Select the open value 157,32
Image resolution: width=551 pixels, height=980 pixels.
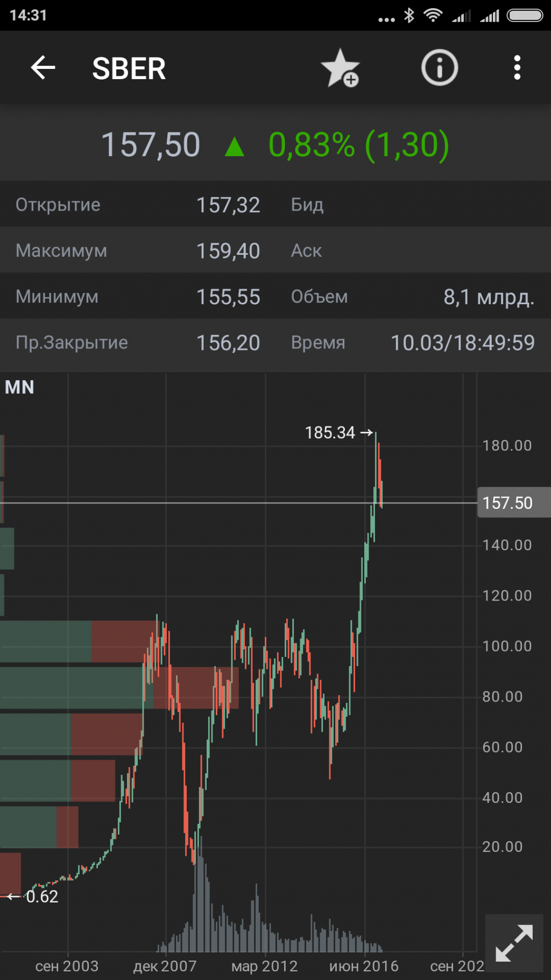[x=228, y=205]
